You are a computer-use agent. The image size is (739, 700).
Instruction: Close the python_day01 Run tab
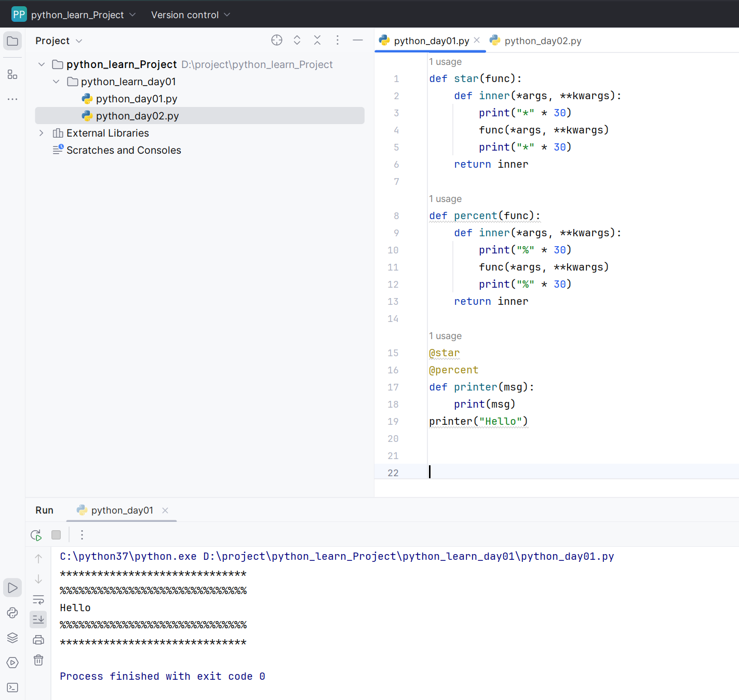pos(165,510)
